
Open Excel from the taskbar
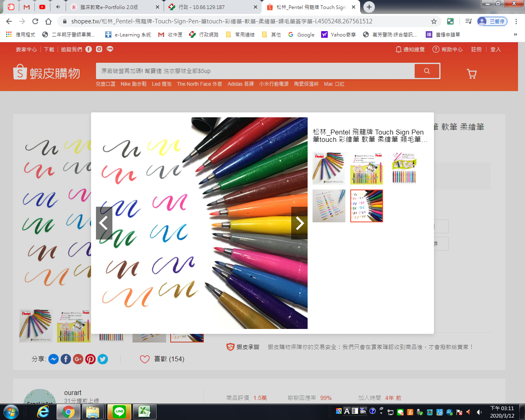point(144,412)
